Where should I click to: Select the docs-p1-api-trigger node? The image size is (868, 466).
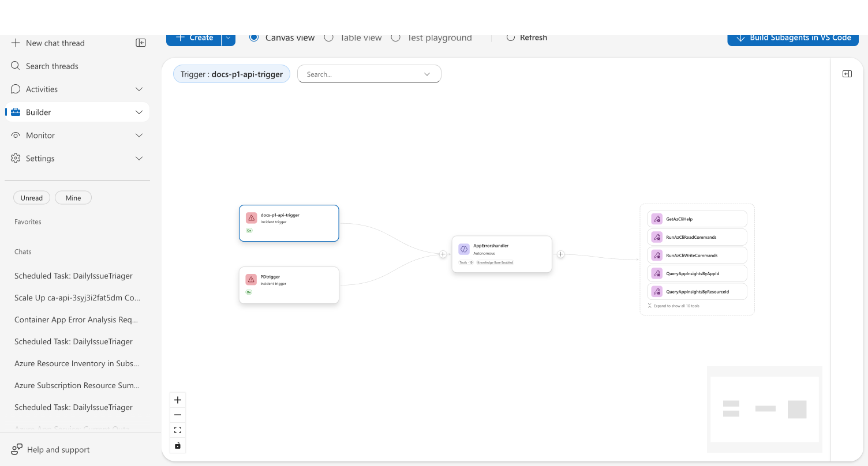pyautogui.click(x=289, y=223)
